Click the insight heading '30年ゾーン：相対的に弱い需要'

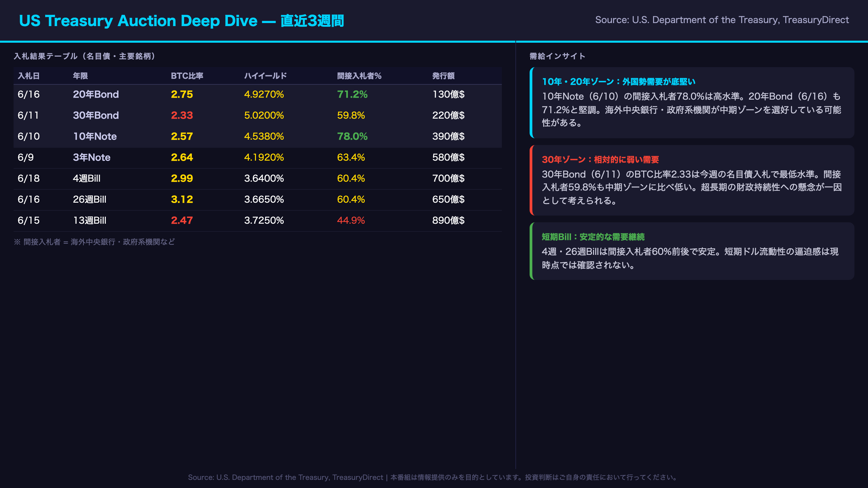(600, 160)
